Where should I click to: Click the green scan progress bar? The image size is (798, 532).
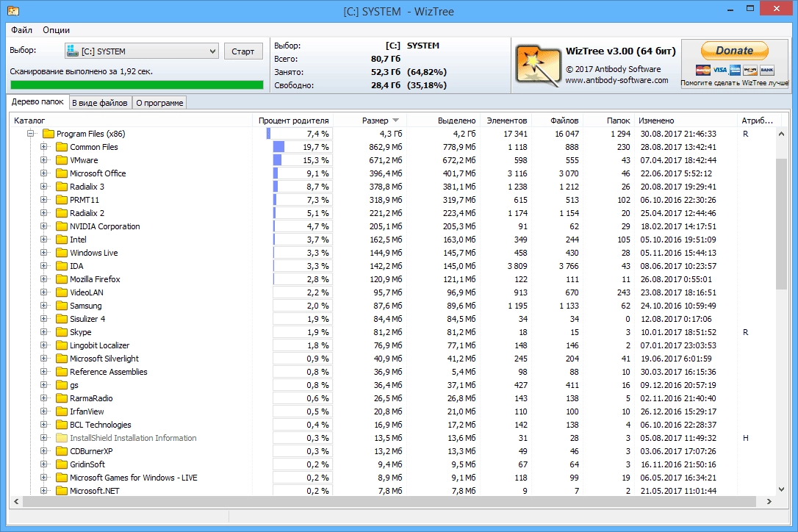tap(137, 85)
